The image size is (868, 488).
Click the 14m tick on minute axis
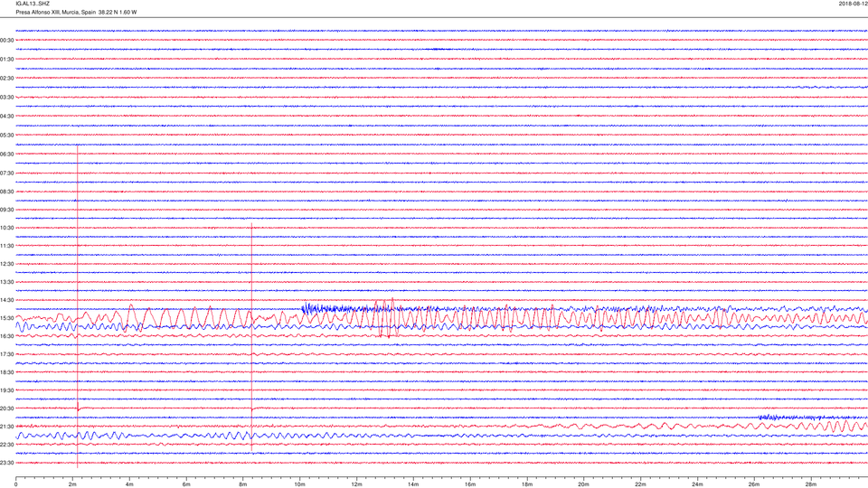click(413, 484)
